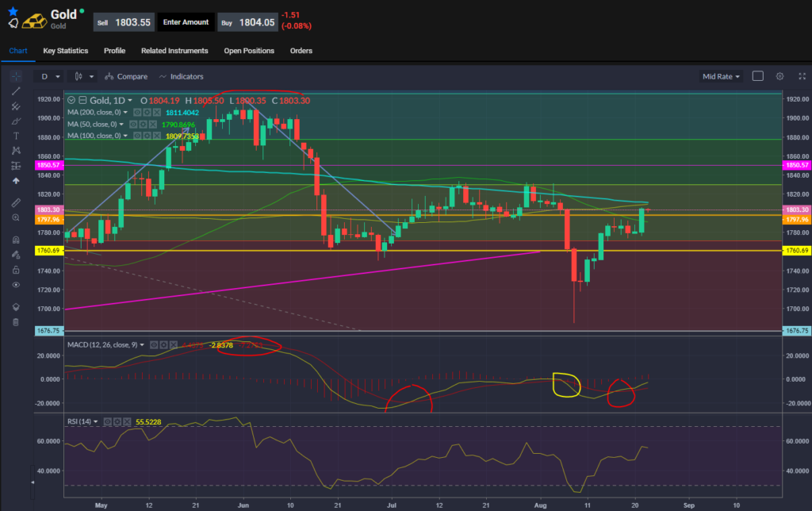
Task: Select the ruler measure tool
Action: (15, 202)
